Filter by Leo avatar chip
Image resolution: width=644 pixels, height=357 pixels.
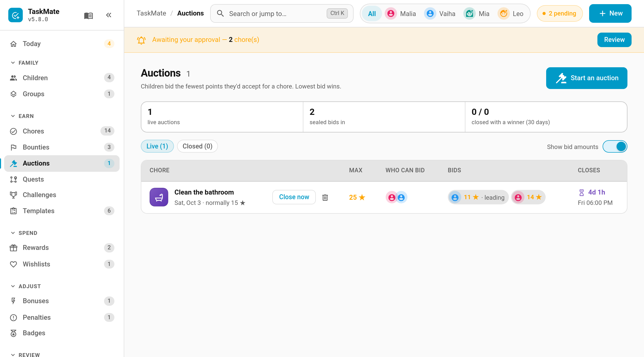pos(511,13)
